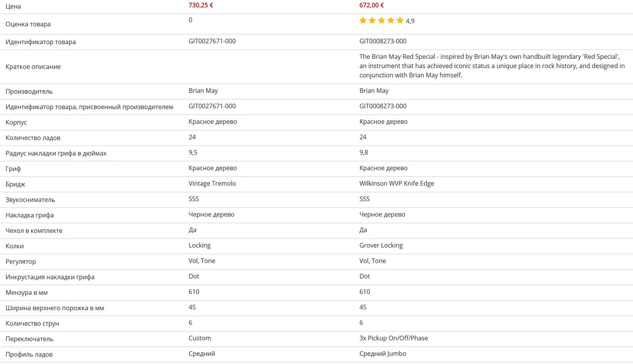Screen dimensions: 633x364
Task: Click the Оценка товара row label
Action: (28, 24)
